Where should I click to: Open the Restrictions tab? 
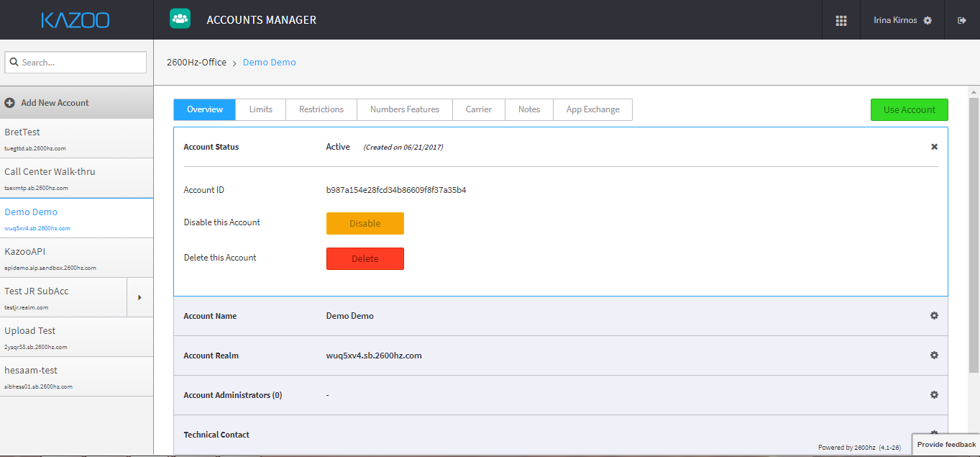pos(321,109)
